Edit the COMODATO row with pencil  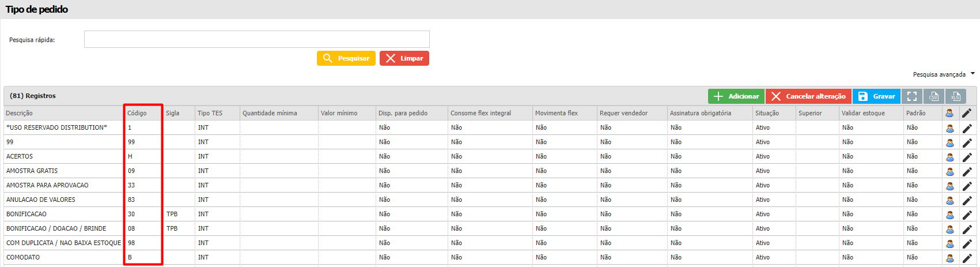pyautogui.click(x=967, y=258)
